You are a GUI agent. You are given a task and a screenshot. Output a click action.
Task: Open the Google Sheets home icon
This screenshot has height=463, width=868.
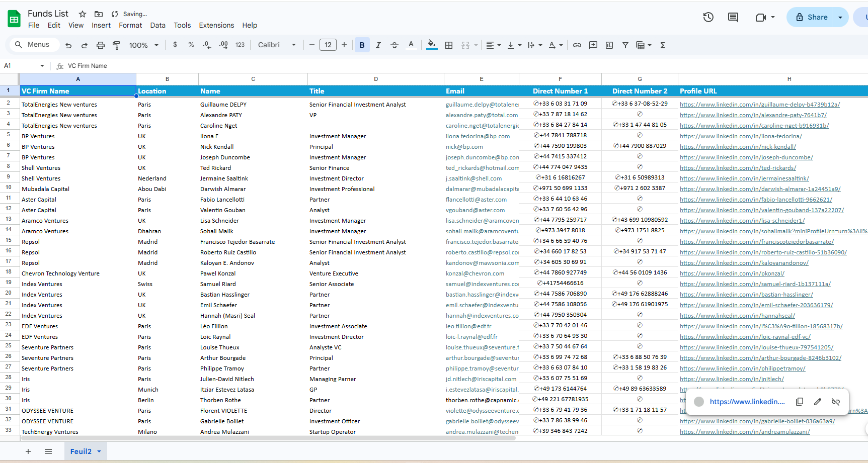click(x=14, y=19)
